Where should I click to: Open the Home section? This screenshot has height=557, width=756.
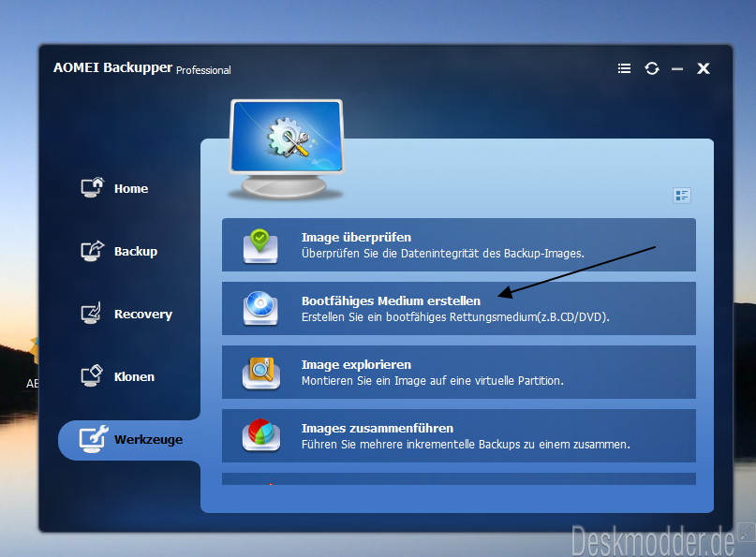(114, 188)
